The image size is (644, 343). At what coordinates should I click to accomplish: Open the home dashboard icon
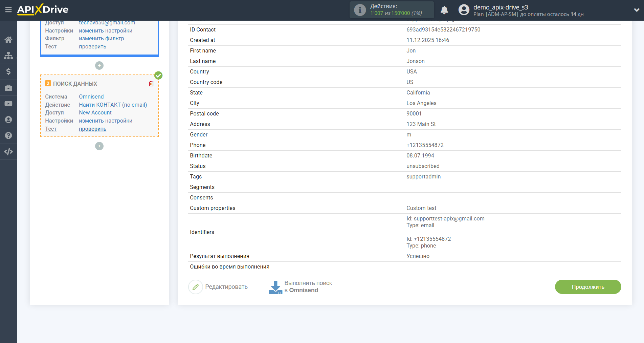tap(8, 40)
